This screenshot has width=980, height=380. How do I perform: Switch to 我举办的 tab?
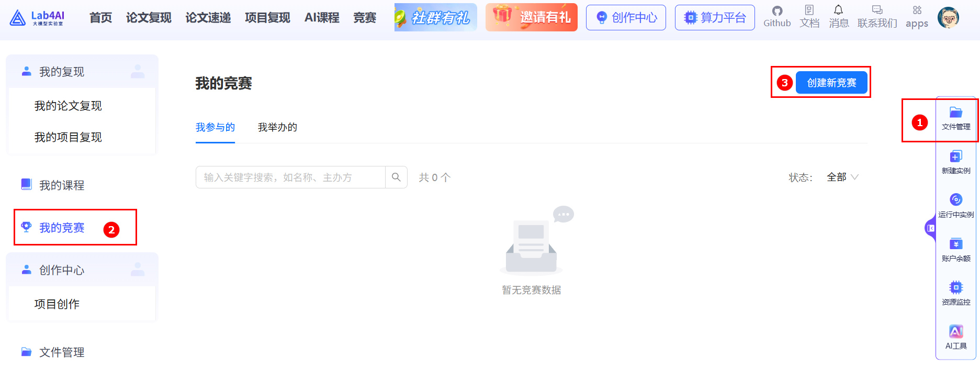click(x=277, y=127)
